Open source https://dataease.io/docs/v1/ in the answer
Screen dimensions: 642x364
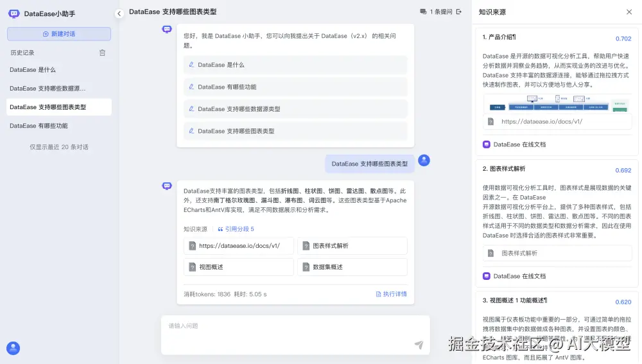point(239,246)
